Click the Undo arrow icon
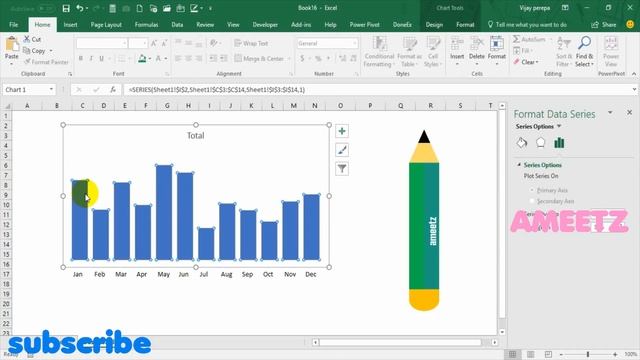640x360 pixels. [80, 8]
